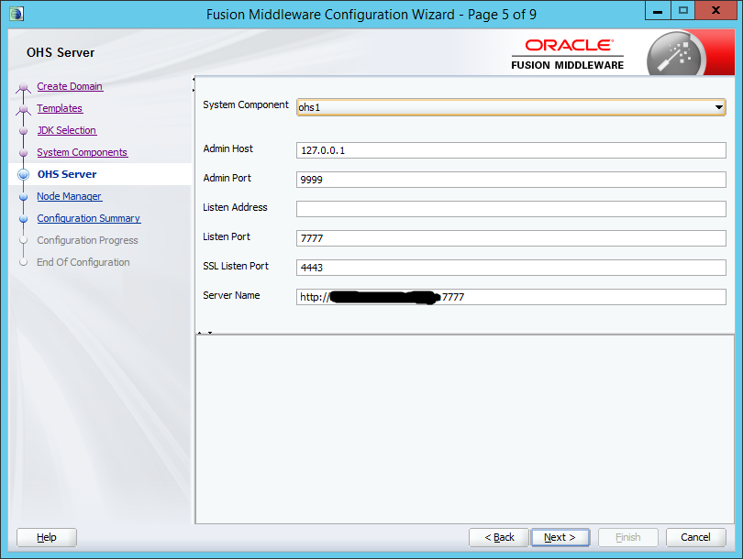The image size is (743, 560).
Task: Click the OHS Server step bullet icon
Action: pyautogui.click(x=23, y=174)
